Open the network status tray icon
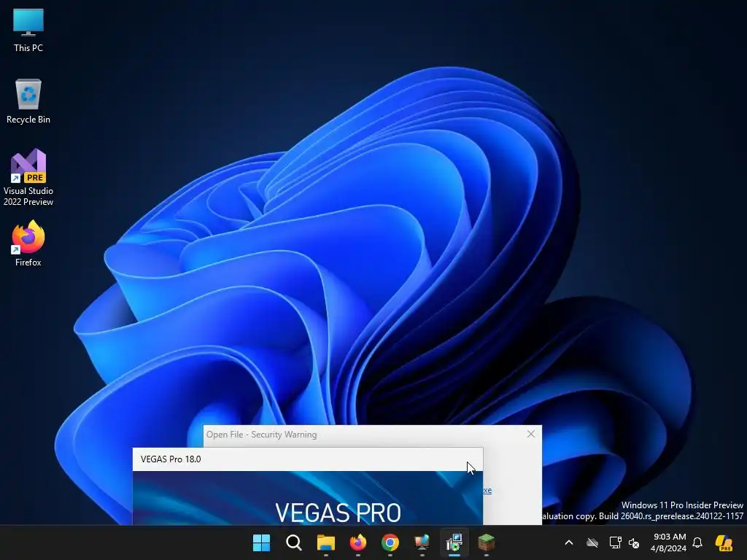Viewport: 747px width, 560px height. [x=615, y=542]
